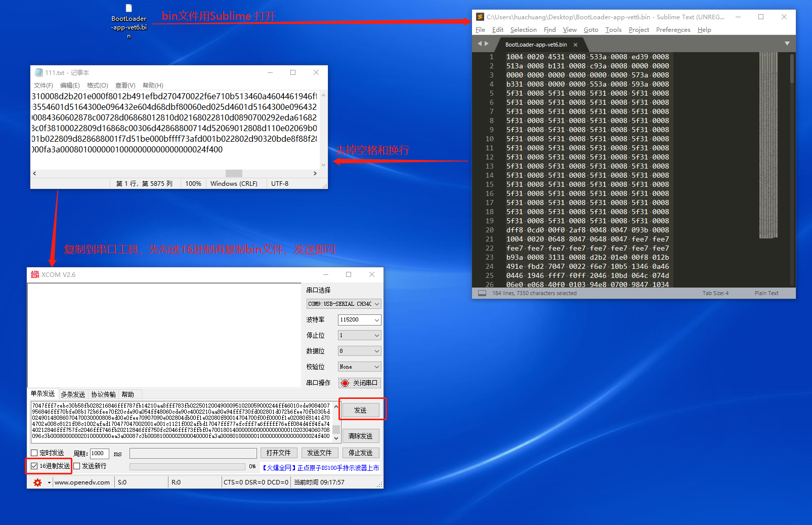Click the Notepad icon on 111.txt window
This screenshot has width=812, height=525.
coord(38,72)
